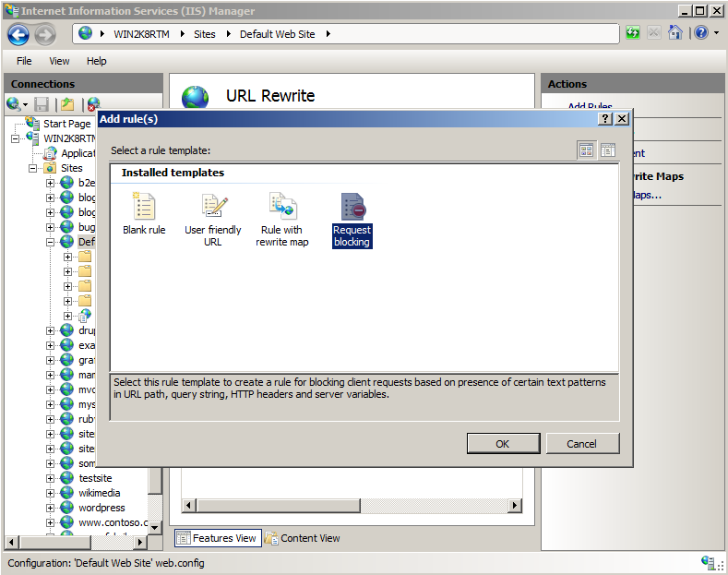
Task: Expand the testsite tree node
Action: [x=51, y=478]
